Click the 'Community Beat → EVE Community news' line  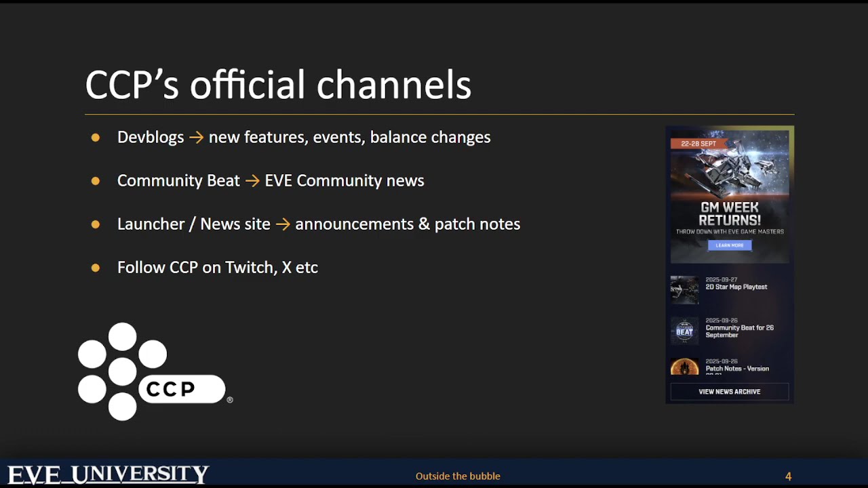point(271,180)
